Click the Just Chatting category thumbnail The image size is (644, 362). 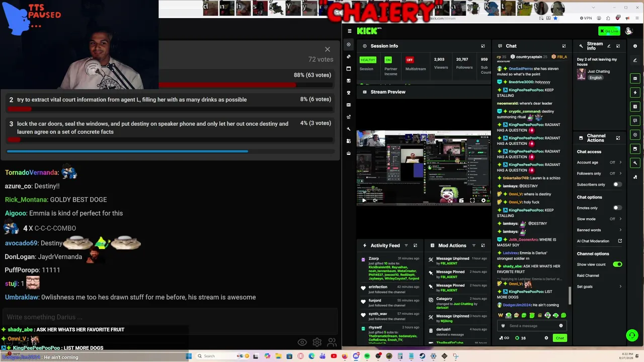582,74
